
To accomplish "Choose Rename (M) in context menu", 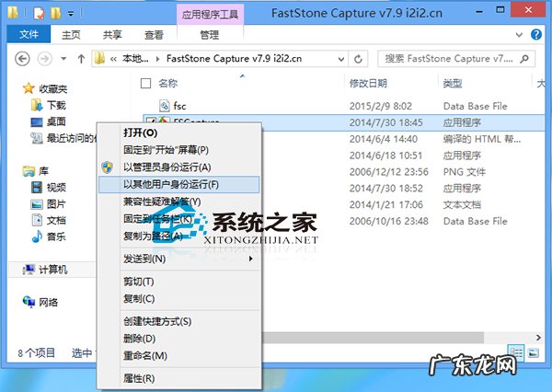I will click(x=178, y=355).
